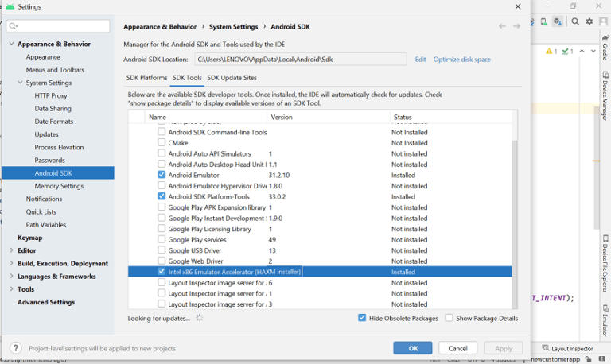611x364 pixels.
Task: Click the back navigation arrow in Settings
Action: click(x=502, y=26)
